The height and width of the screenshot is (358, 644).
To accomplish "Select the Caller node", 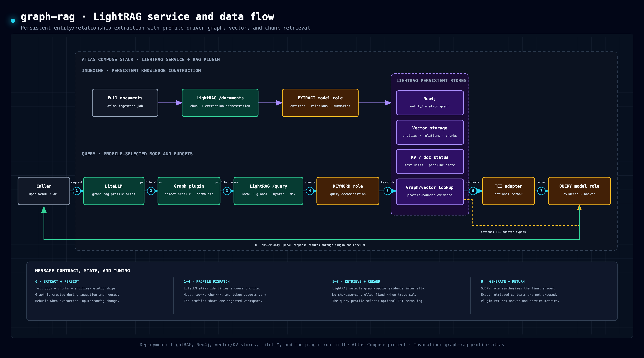I will tap(44, 191).
